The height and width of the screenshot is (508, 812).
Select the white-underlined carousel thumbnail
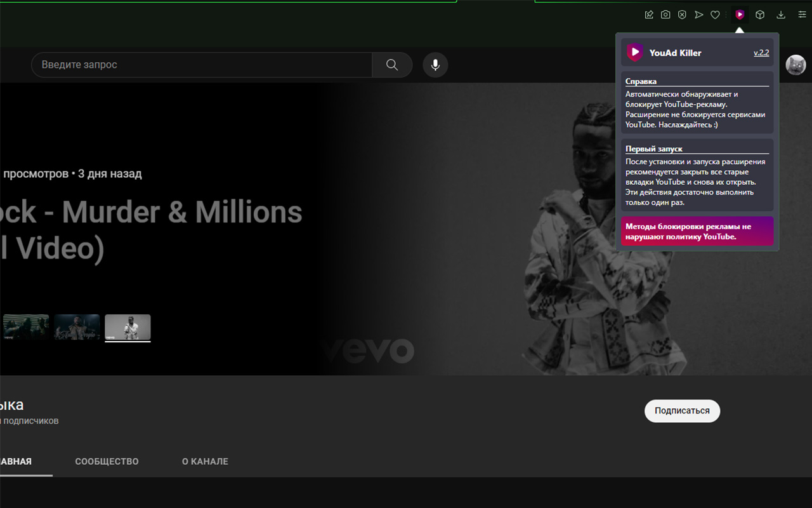pyautogui.click(x=128, y=328)
